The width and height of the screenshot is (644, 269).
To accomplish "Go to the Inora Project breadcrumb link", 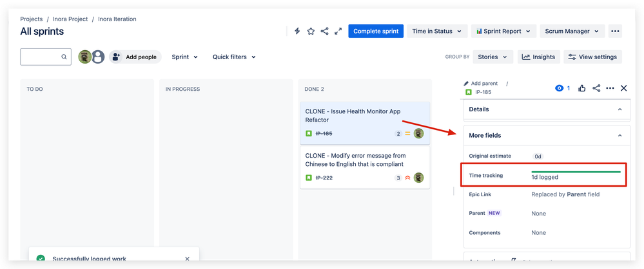I will click(x=70, y=19).
